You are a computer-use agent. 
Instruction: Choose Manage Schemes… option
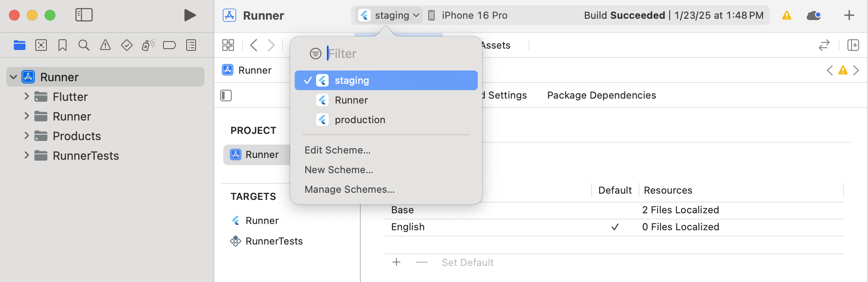[350, 190]
